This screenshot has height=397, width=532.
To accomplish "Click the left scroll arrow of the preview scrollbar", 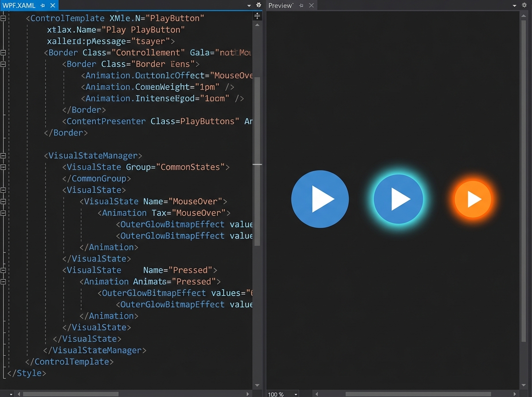I will click(x=316, y=393).
